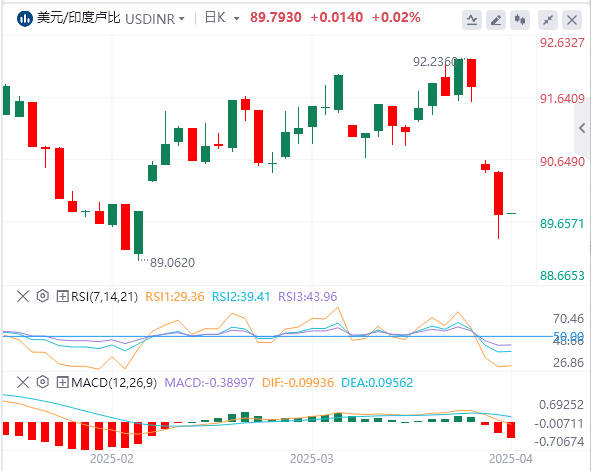Click the 89.0620 low price annotation
591x471 pixels.
(173, 263)
